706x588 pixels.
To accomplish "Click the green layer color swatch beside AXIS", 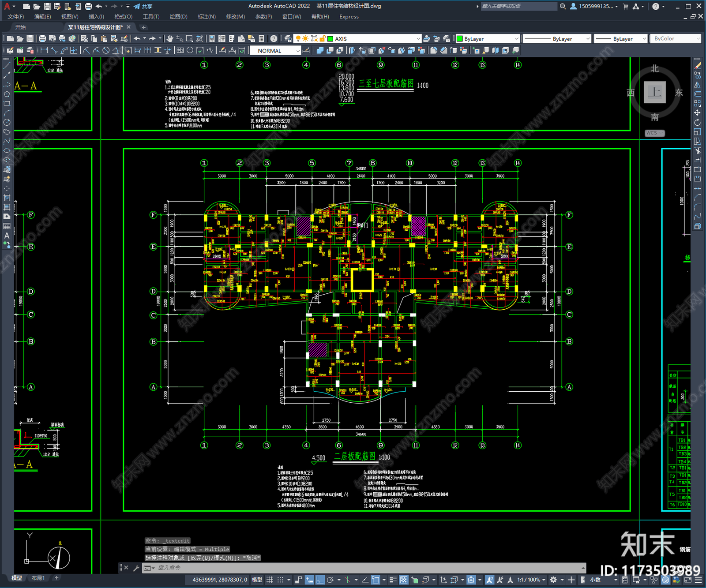I will pos(330,39).
